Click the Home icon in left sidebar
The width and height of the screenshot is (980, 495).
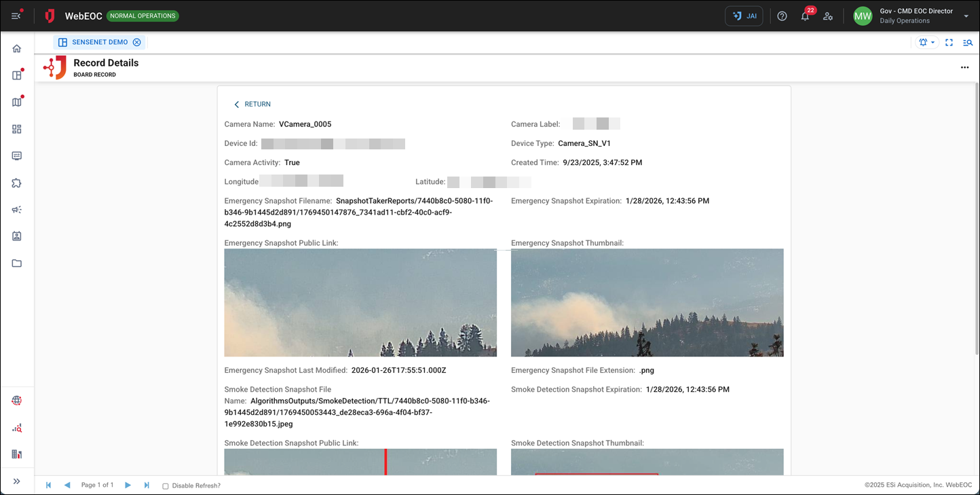tap(17, 49)
